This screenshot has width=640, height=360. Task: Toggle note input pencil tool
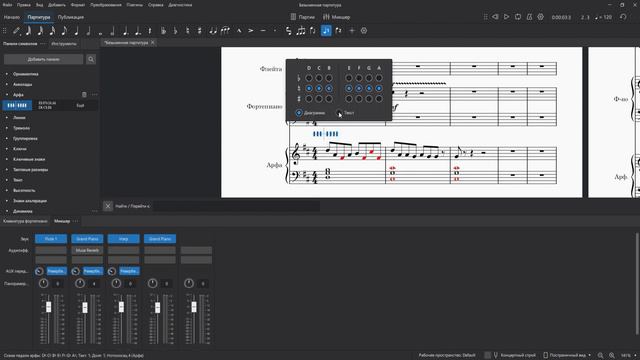coord(16,31)
